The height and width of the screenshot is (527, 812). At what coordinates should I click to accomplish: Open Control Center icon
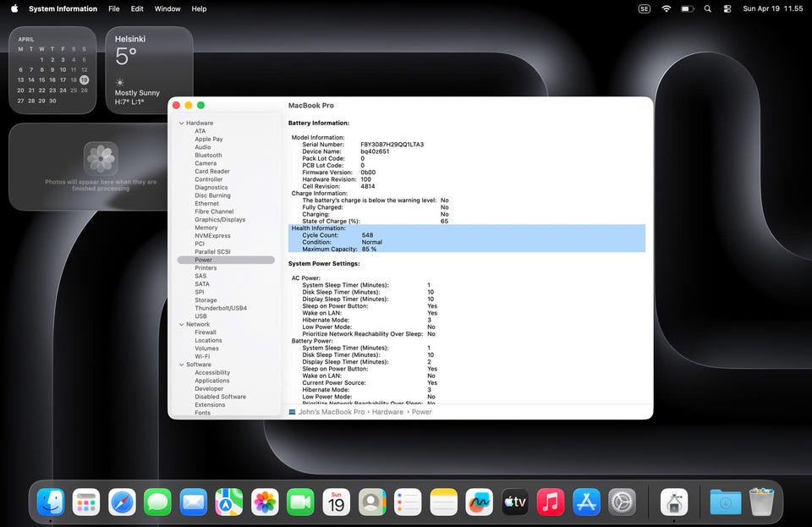tap(727, 8)
